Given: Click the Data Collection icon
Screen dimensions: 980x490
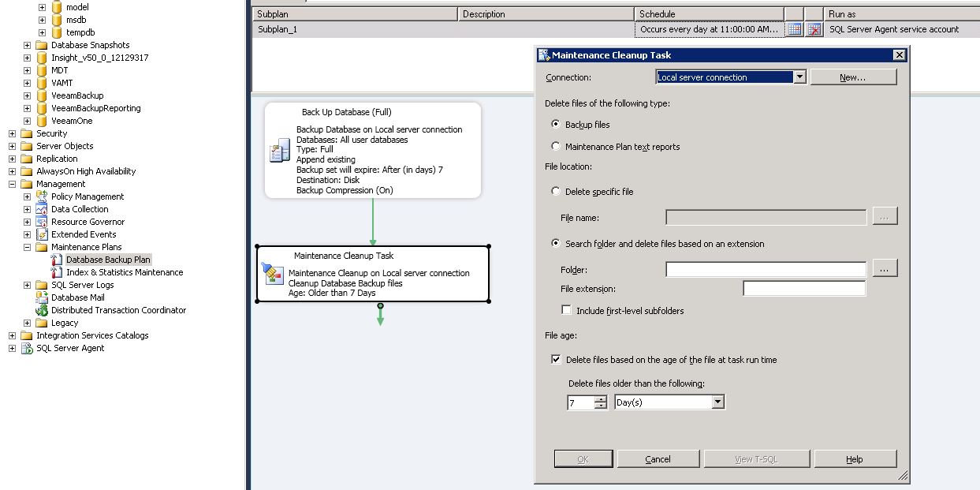Looking at the screenshot, I should coord(42,209).
